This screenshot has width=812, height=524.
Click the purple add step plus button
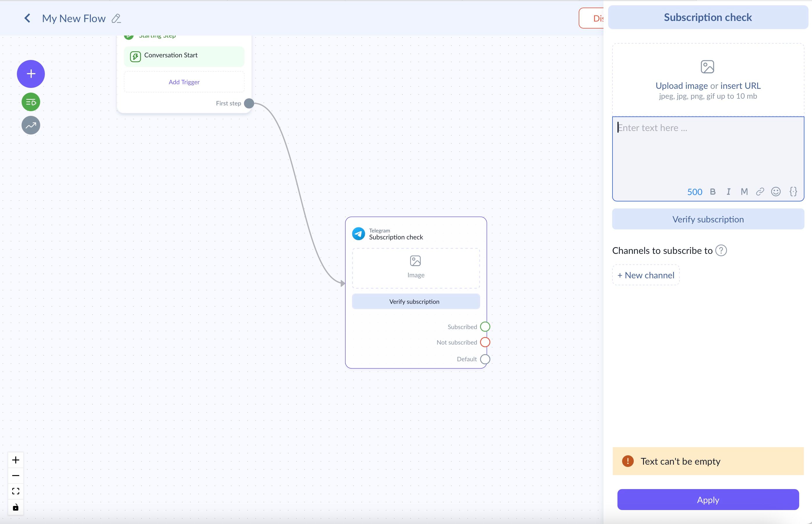coord(31,74)
